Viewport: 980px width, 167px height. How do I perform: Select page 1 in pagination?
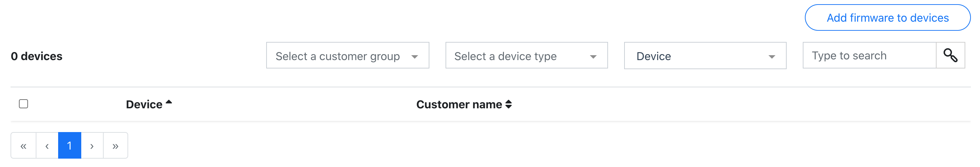click(x=70, y=145)
